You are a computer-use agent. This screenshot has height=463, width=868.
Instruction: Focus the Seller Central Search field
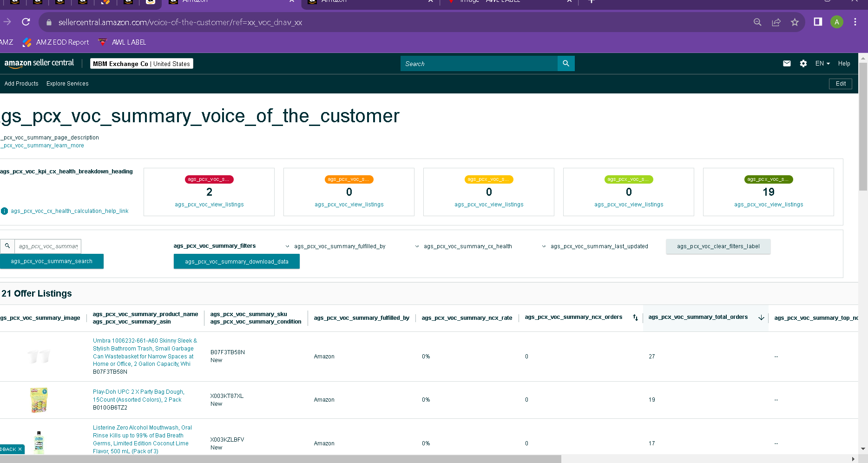(x=479, y=64)
